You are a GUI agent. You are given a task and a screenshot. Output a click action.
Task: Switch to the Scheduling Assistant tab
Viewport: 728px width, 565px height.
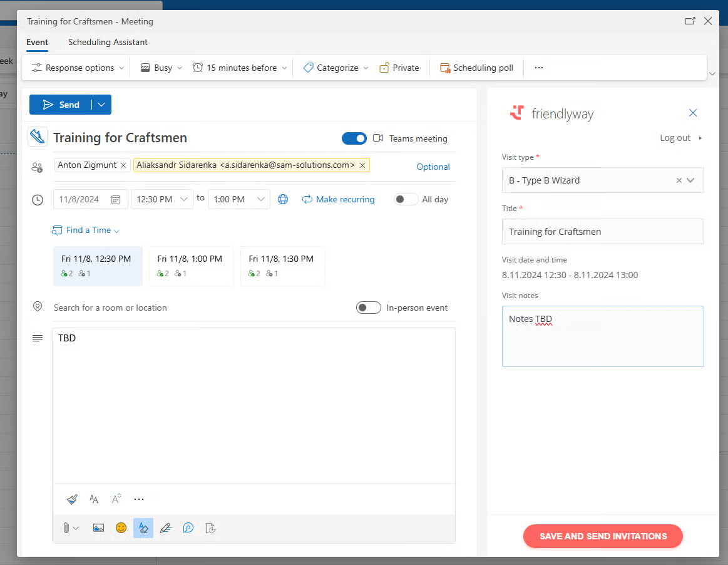(x=108, y=42)
